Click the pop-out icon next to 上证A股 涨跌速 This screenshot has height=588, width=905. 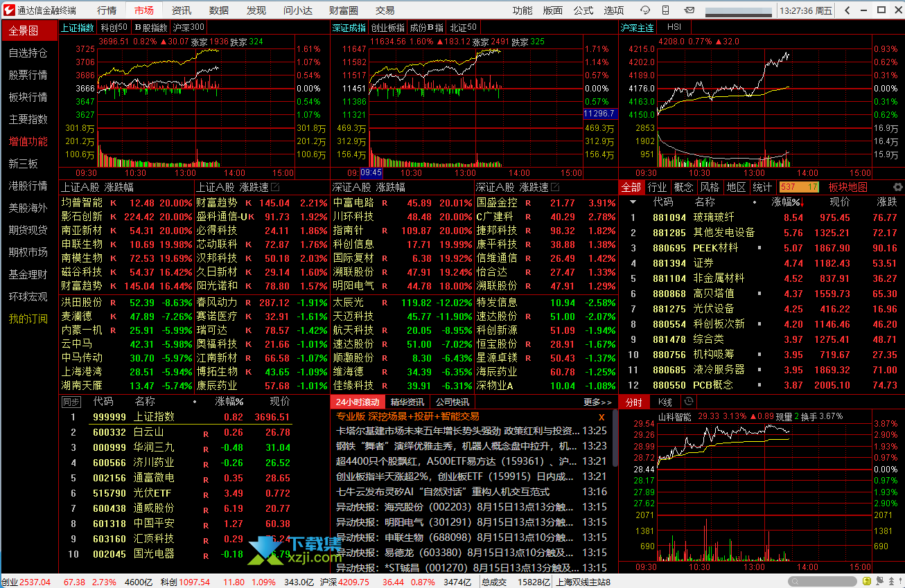click(275, 187)
